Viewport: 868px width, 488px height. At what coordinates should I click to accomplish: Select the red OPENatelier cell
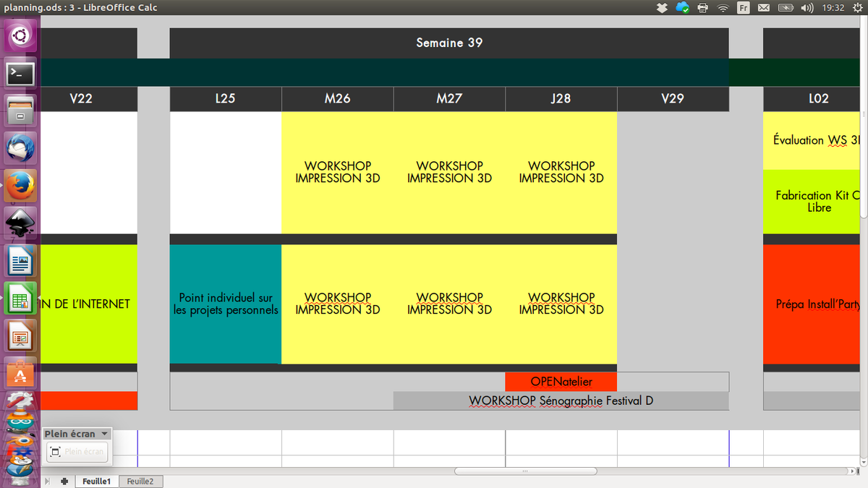[x=561, y=382]
